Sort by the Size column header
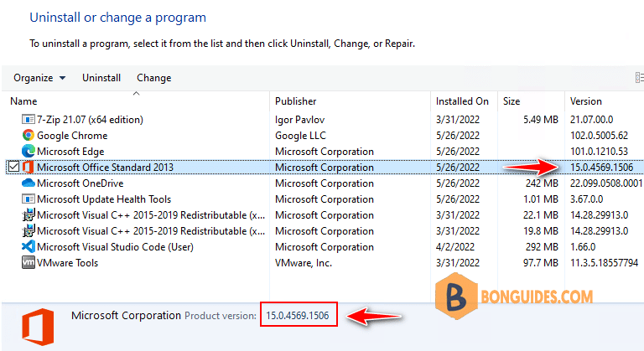Viewport: 644px width, 351px height. [x=512, y=101]
